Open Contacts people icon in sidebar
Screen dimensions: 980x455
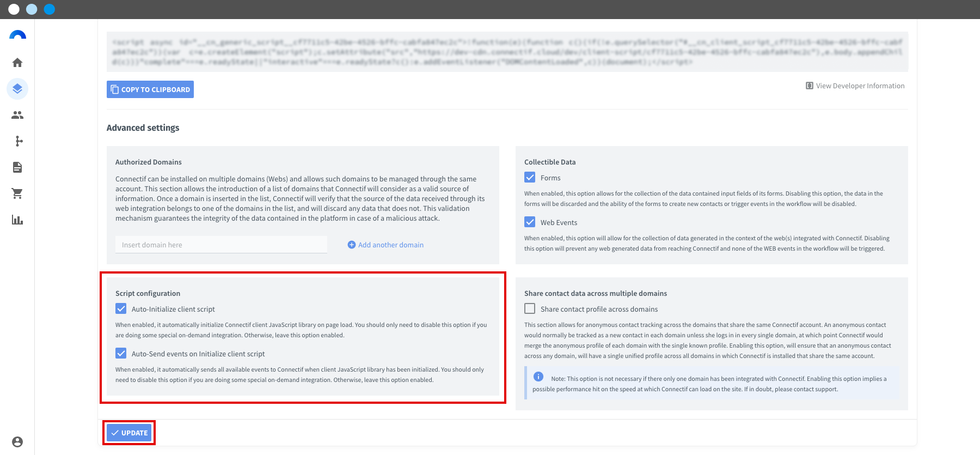coord(17,115)
